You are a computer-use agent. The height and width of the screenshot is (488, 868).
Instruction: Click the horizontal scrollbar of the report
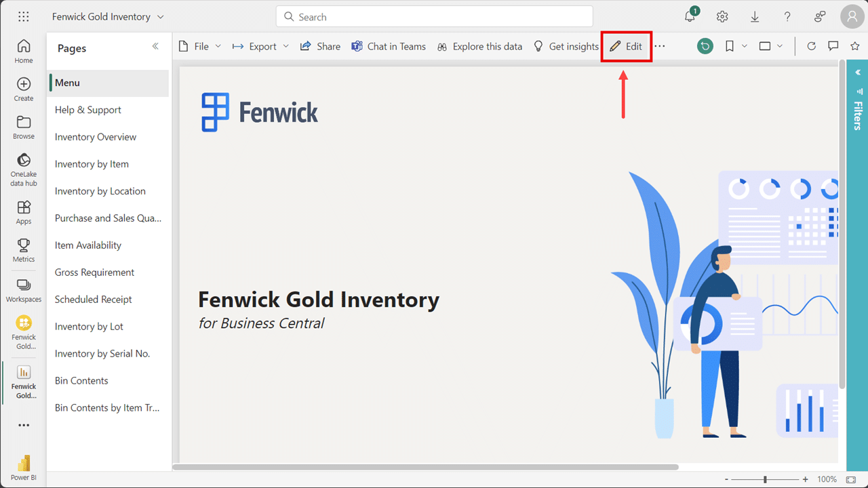pos(426,466)
